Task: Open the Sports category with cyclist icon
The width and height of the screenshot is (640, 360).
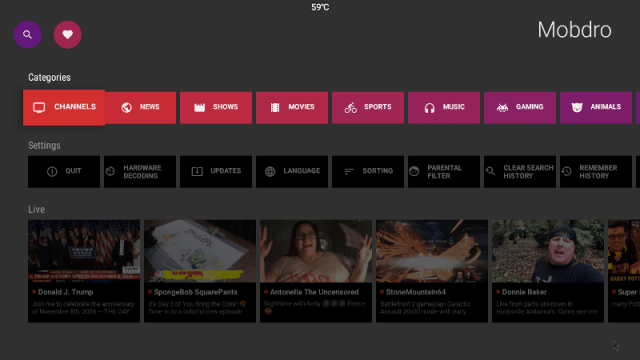Action: (x=368, y=108)
